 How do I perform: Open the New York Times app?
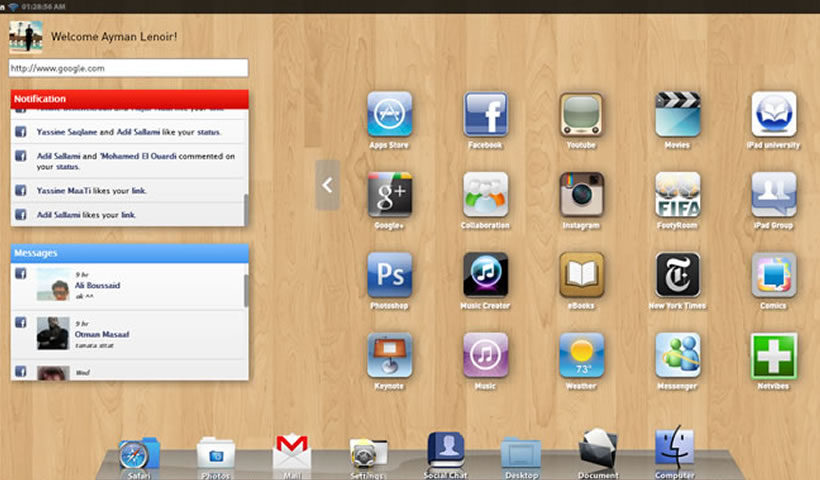[677, 274]
